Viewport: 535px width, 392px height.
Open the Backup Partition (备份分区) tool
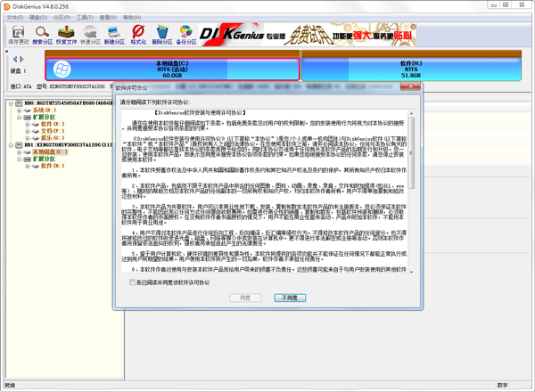coord(186,34)
